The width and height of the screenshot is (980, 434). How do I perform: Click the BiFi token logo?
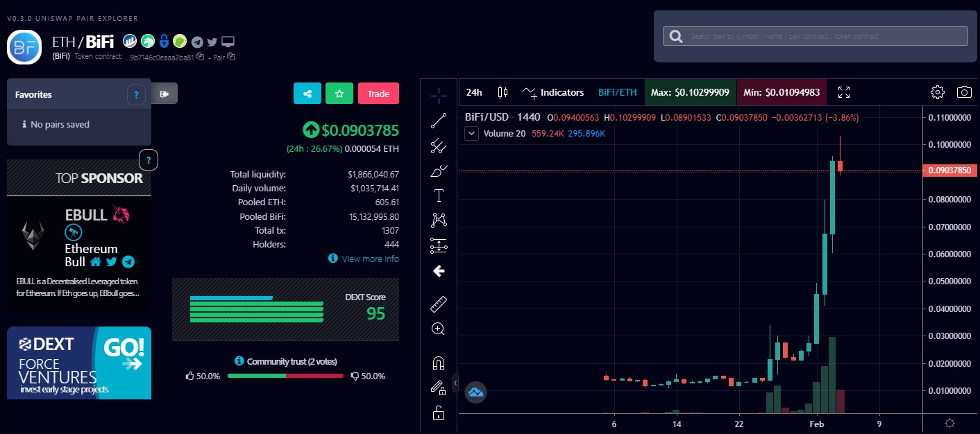(x=25, y=47)
